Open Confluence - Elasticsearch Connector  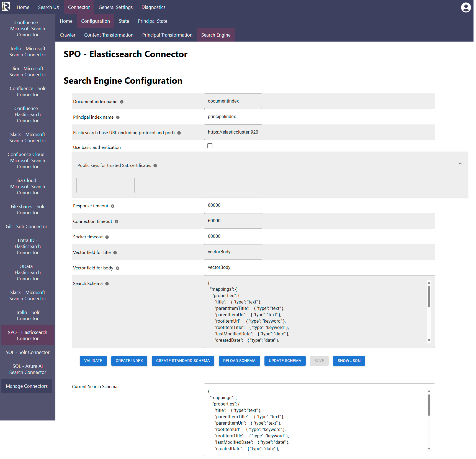[x=28, y=114]
